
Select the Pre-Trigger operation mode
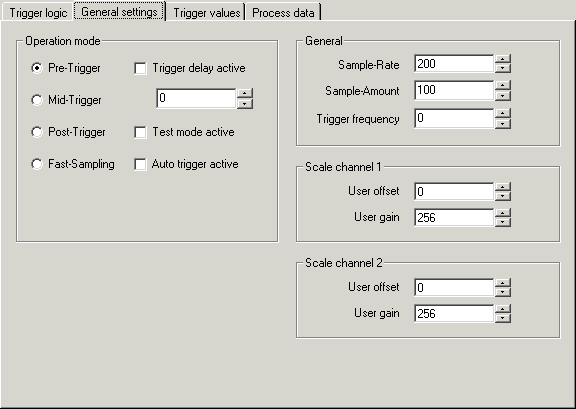click(37, 68)
